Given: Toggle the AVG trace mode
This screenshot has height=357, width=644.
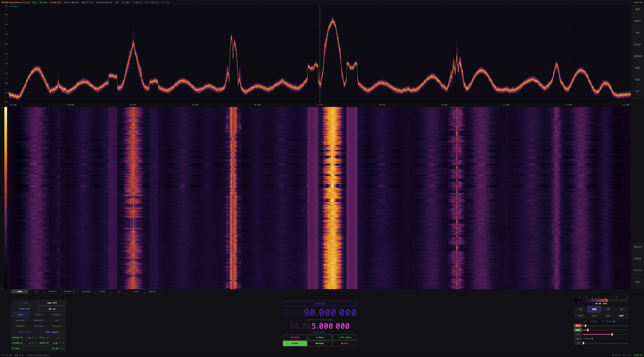Looking at the screenshot, I should click(x=57, y=320).
